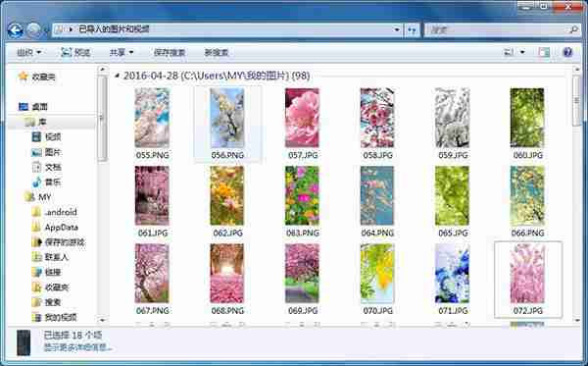Open the recent pages dropdown beside Forward

[x=46, y=30]
